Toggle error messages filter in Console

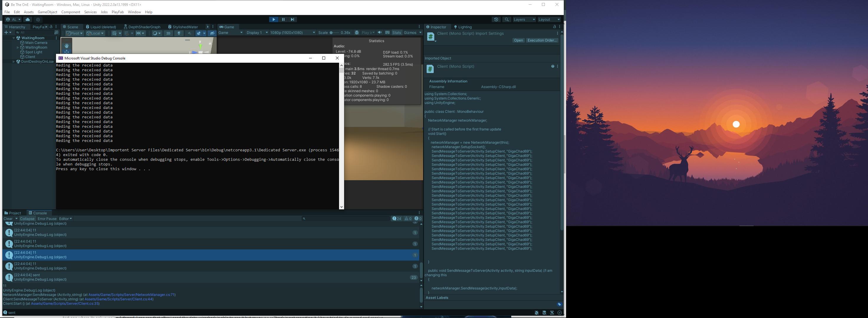[418, 219]
